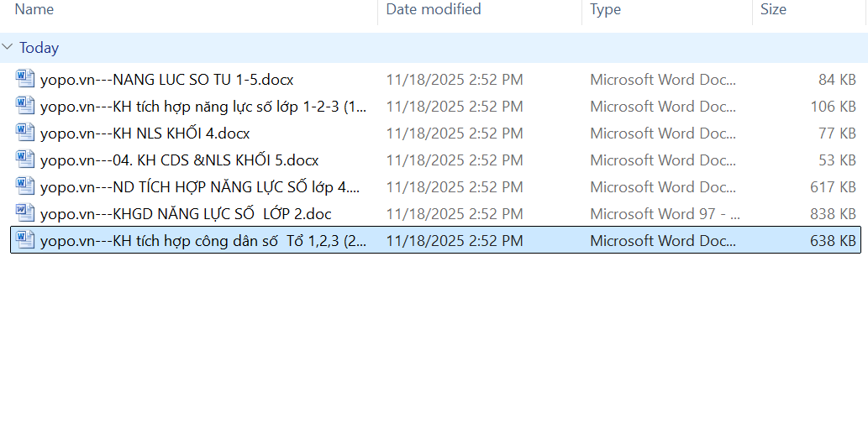Sort files by Name column header
Image resolution: width=868 pixels, height=424 pixels.
pos(34,10)
